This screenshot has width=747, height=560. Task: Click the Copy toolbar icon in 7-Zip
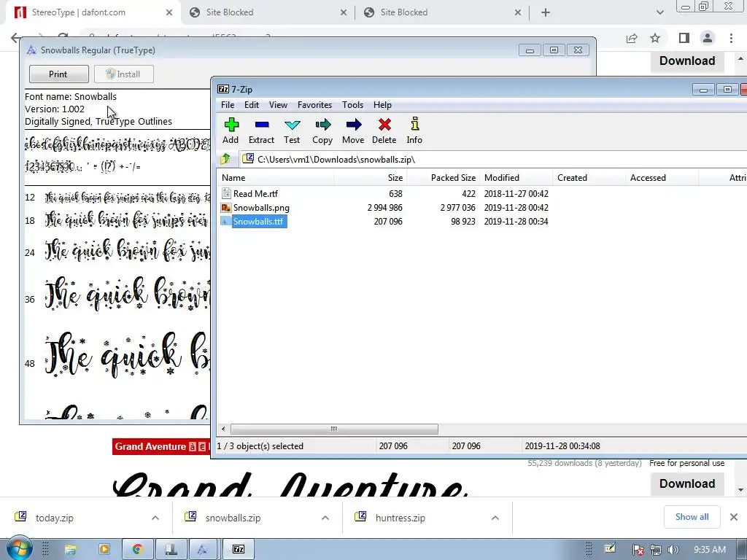click(x=322, y=131)
